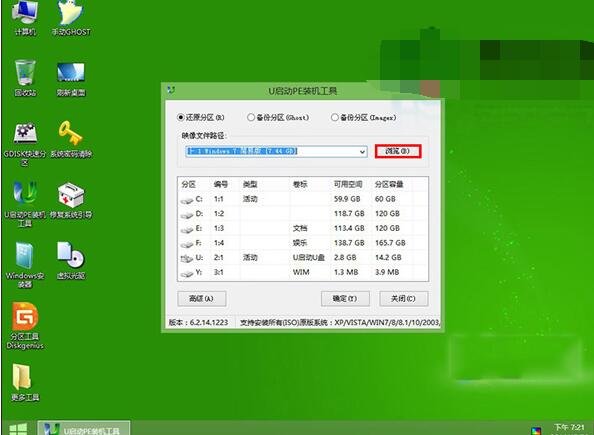594x435 pixels.
Task: Select the 备份分区 (Ghost) radio option
Action: click(x=278, y=117)
